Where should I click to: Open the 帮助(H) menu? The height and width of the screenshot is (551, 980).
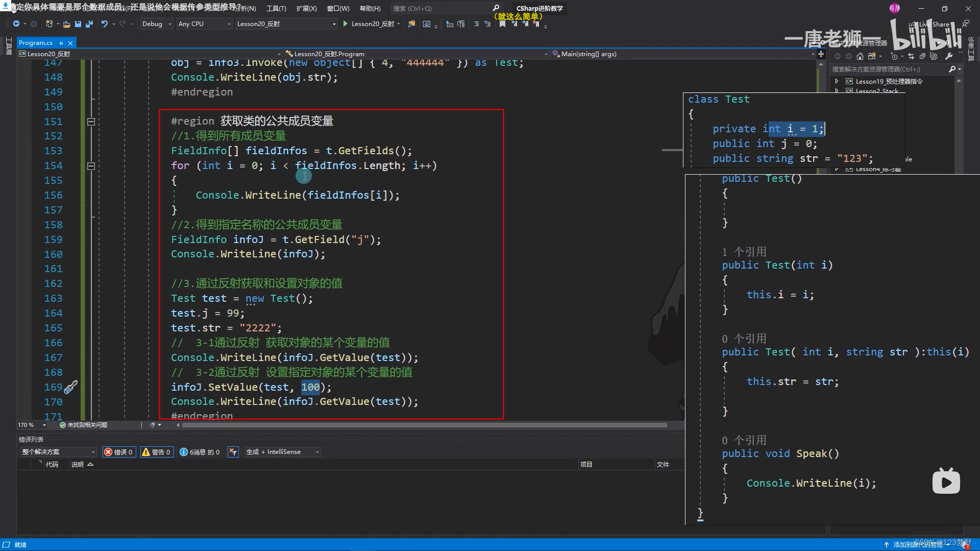click(x=370, y=9)
